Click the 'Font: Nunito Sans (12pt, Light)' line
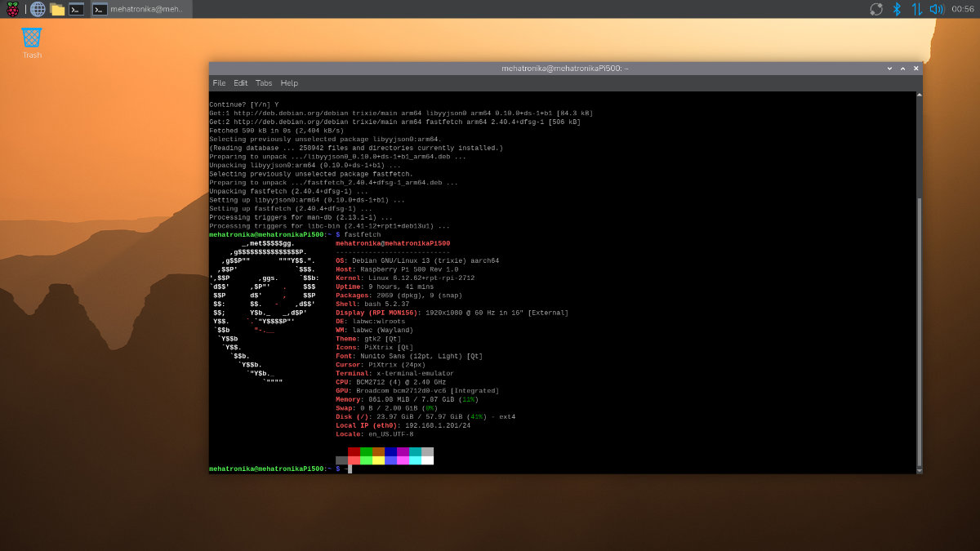The image size is (980, 551). coord(409,357)
